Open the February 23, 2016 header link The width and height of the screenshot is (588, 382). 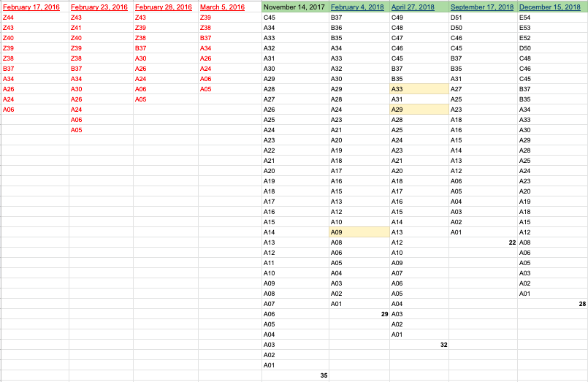pyautogui.click(x=99, y=7)
